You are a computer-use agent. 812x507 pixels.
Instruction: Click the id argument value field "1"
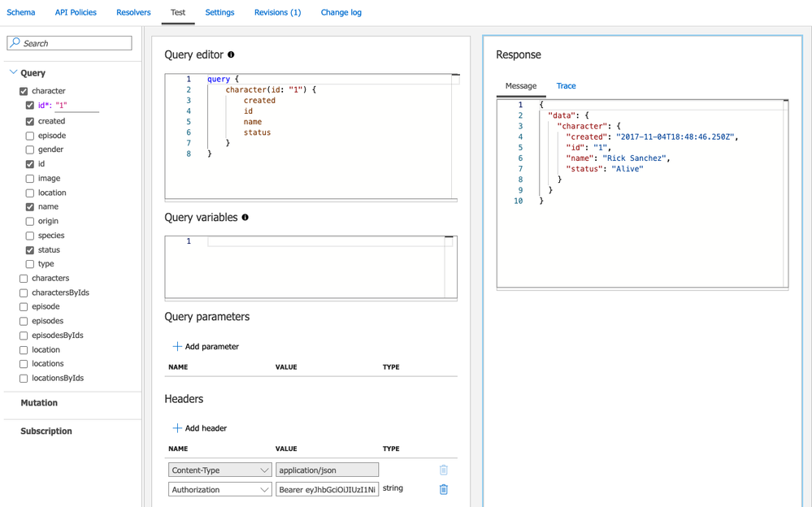[76, 105]
